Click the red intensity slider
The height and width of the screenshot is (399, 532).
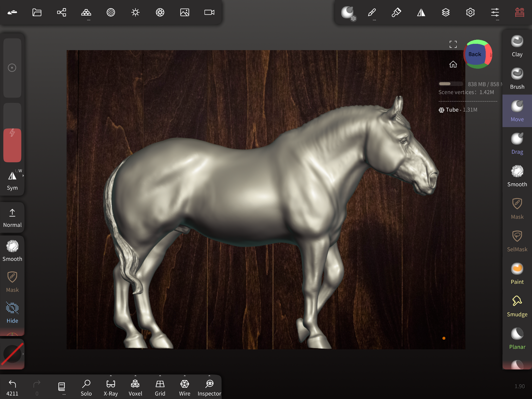point(12,145)
